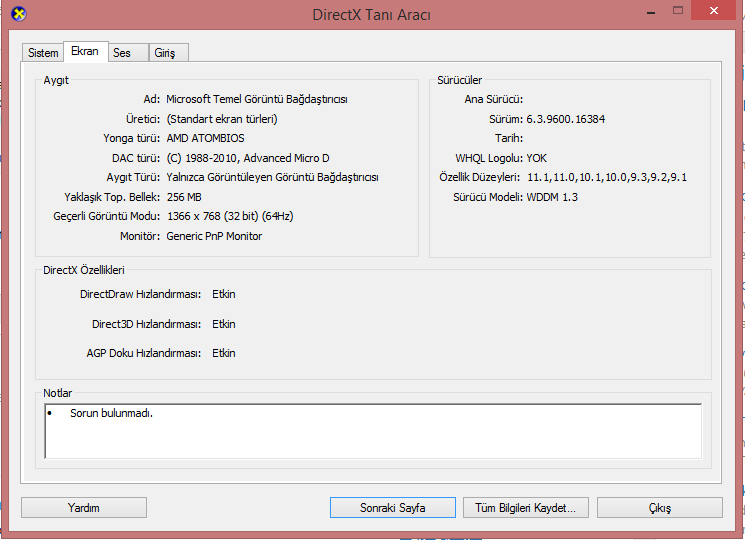Minimize the DirectX Tanı Aracı window
Image resolution: width=745 pixels, height=540 pixels.
pos(651,11)
